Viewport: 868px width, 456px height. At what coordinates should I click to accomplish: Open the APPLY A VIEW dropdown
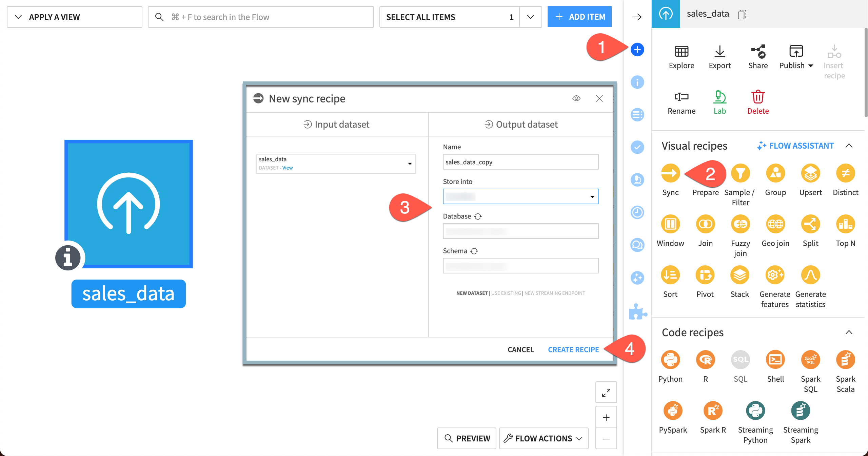pos(74,17)
